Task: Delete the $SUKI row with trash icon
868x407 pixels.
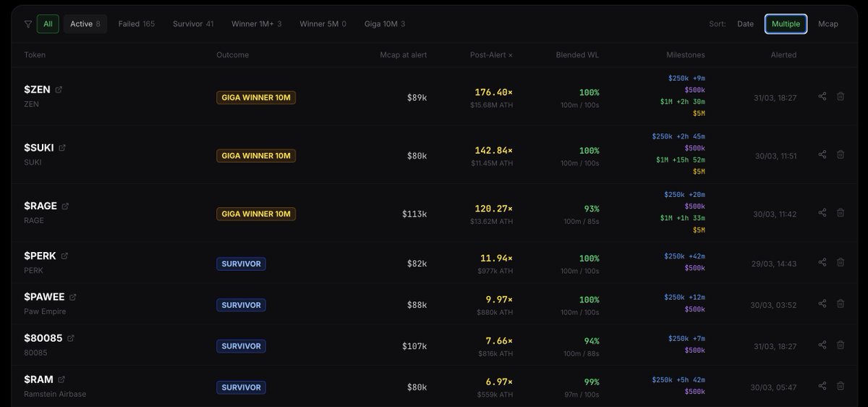Action: (x=841, y=154)
